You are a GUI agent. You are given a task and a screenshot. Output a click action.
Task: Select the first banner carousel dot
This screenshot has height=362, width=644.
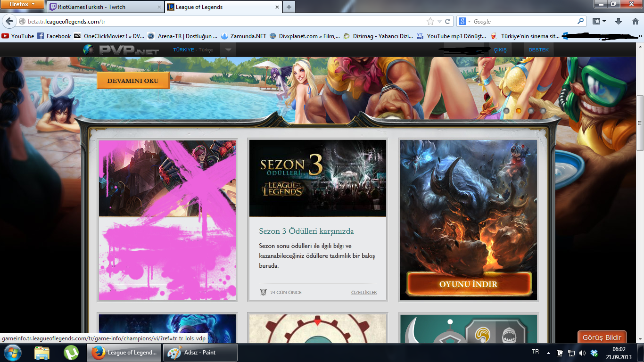click(x=506, y=111)
